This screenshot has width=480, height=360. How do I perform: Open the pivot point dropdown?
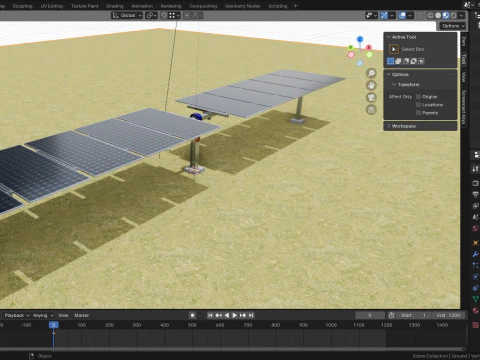coord(151,15)
